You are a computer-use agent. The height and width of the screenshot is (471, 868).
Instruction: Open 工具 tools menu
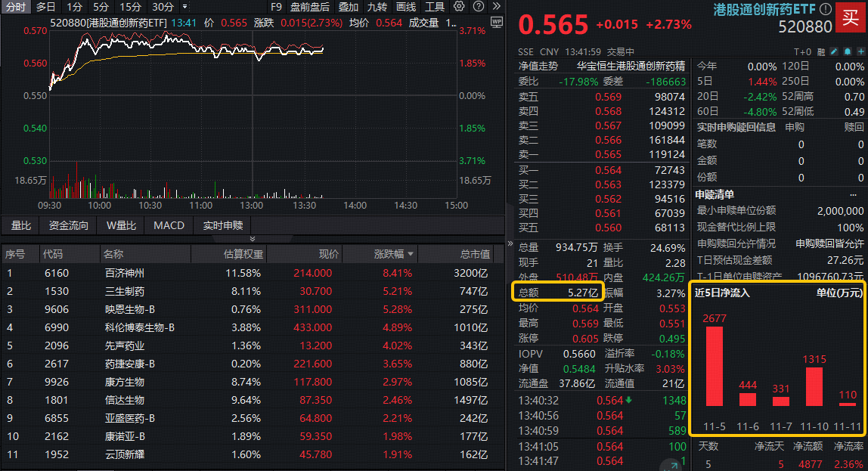435,7
